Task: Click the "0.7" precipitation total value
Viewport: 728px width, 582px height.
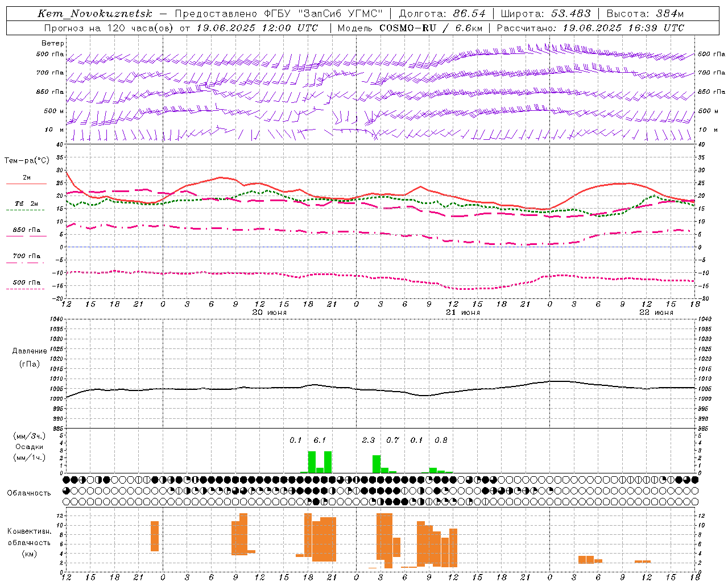Action: coord(392,440)
